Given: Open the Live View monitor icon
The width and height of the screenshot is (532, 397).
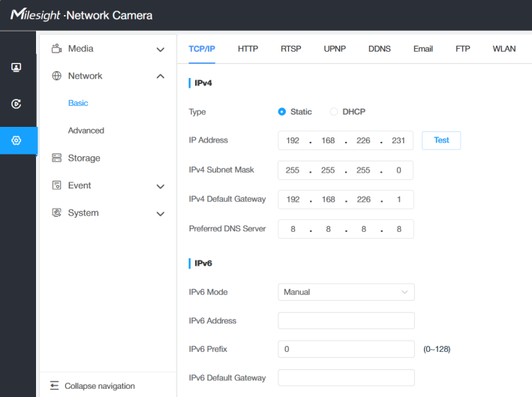Looking at the screenshot, I should (x=16, y=68).
